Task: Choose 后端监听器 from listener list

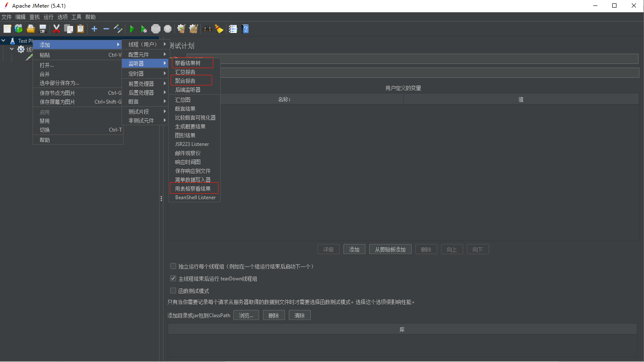Action: (194, 90)
